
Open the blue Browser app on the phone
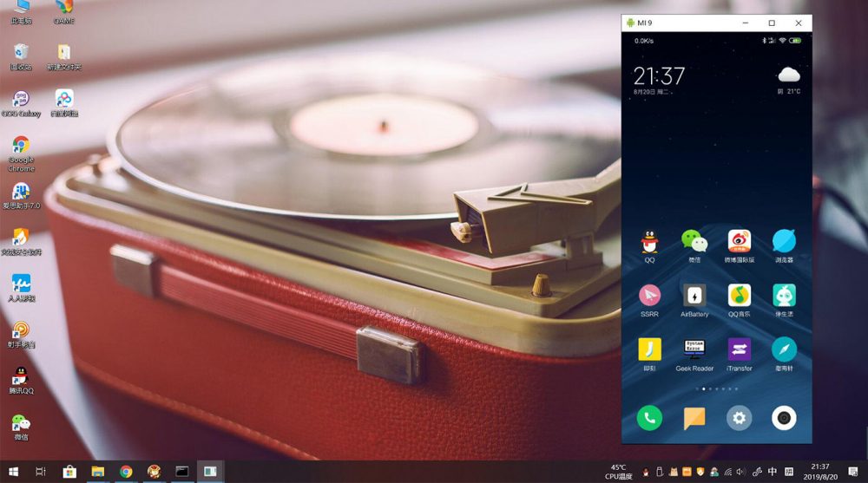click(784, 241)
